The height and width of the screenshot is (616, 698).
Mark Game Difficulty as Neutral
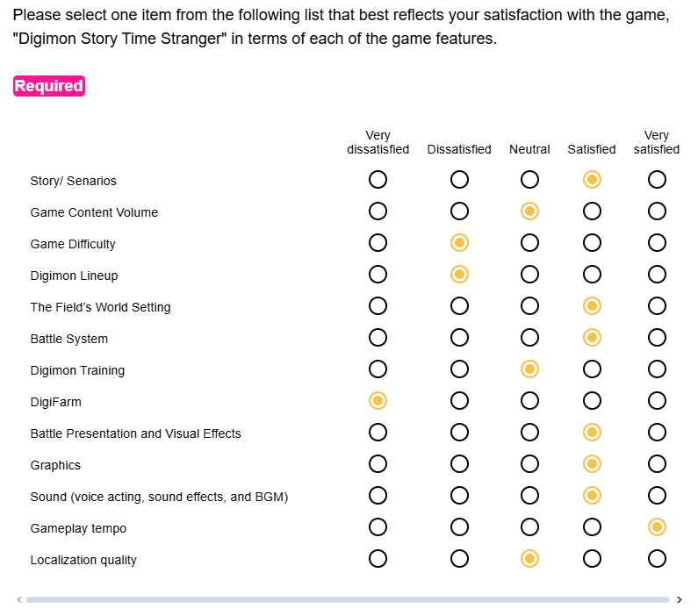point(529,243)
